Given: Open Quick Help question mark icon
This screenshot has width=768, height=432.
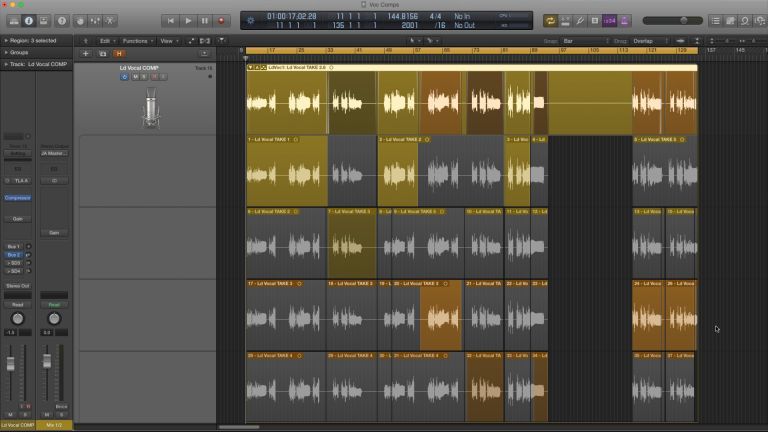Looking at the screenshot, I should [63, 20].
